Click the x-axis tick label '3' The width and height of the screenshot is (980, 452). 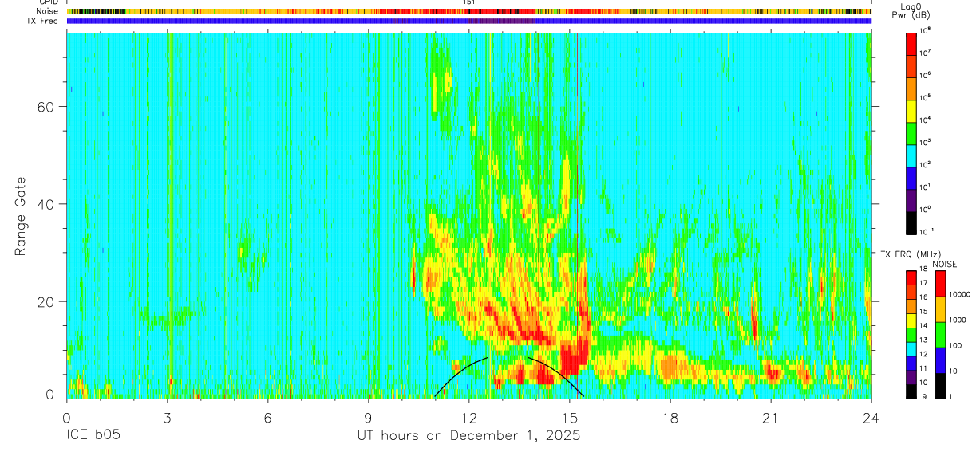[167, 418]
